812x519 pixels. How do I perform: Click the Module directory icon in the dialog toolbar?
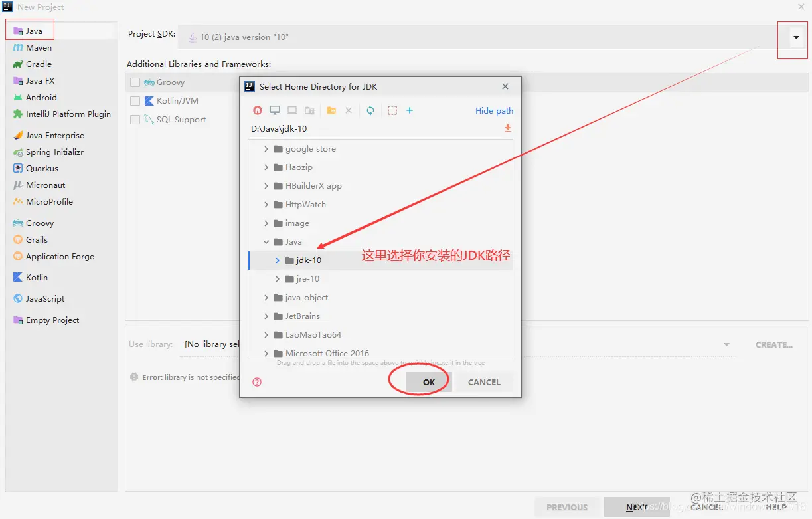coord(309,110)
